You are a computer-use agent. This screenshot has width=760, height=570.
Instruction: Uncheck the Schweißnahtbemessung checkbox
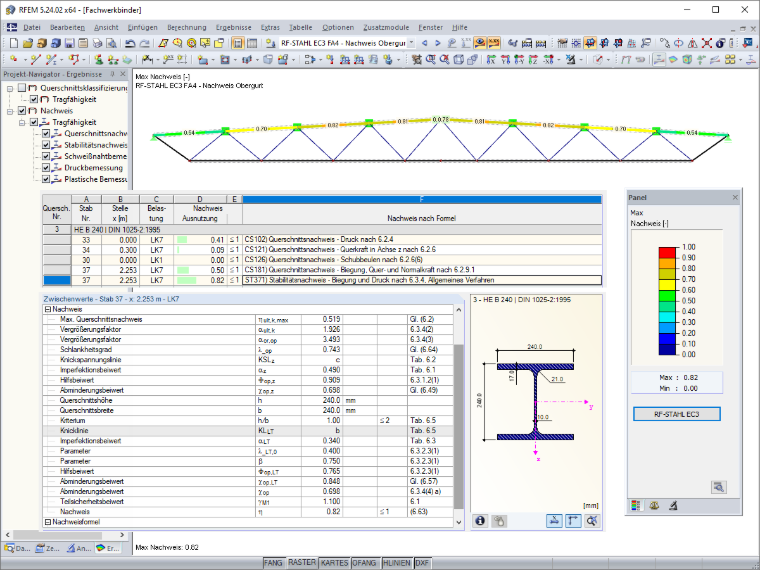pos(46,157)
